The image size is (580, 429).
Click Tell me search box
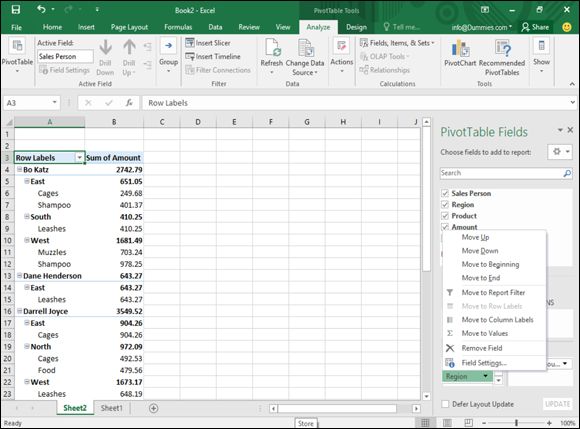(x=402, y=27)
